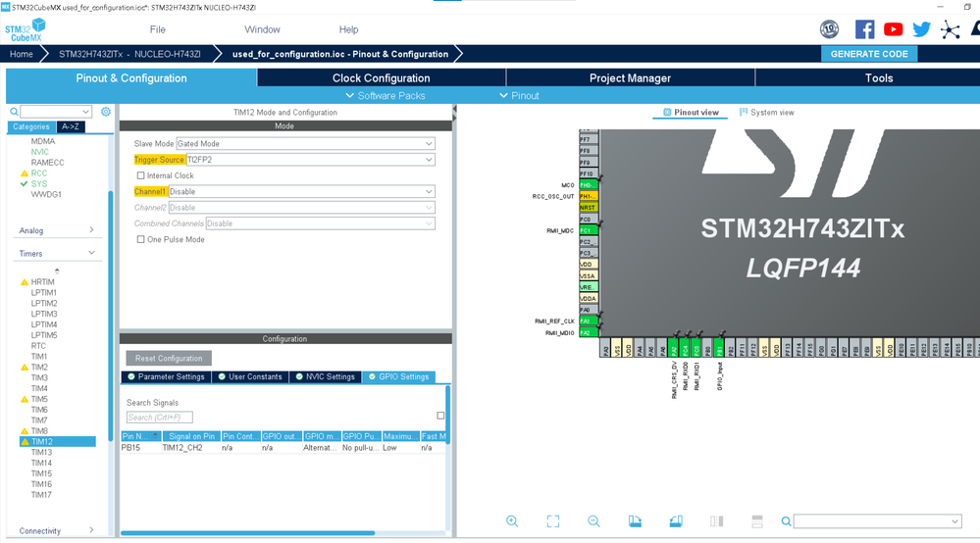Click the GENERATE CODE button
Viewport: 980px width, 543px height.
[869, 54]
